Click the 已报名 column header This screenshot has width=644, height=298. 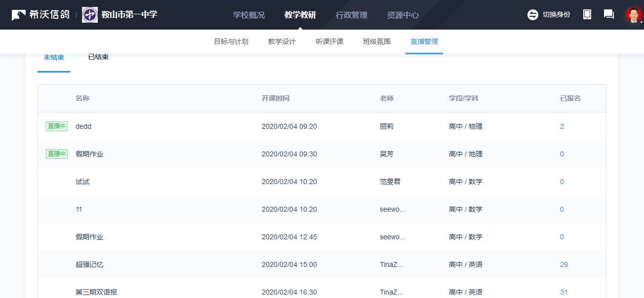click(x=570, y=98)
